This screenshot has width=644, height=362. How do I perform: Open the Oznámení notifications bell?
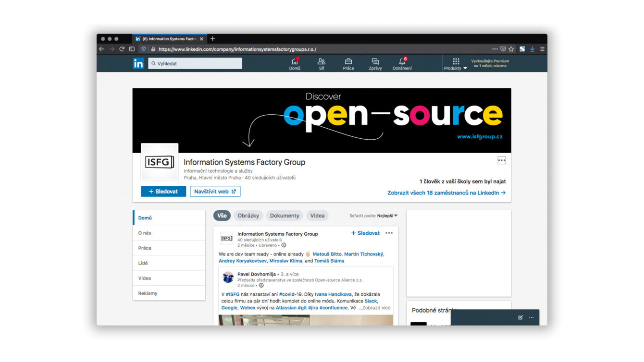(x=402, y=64)
